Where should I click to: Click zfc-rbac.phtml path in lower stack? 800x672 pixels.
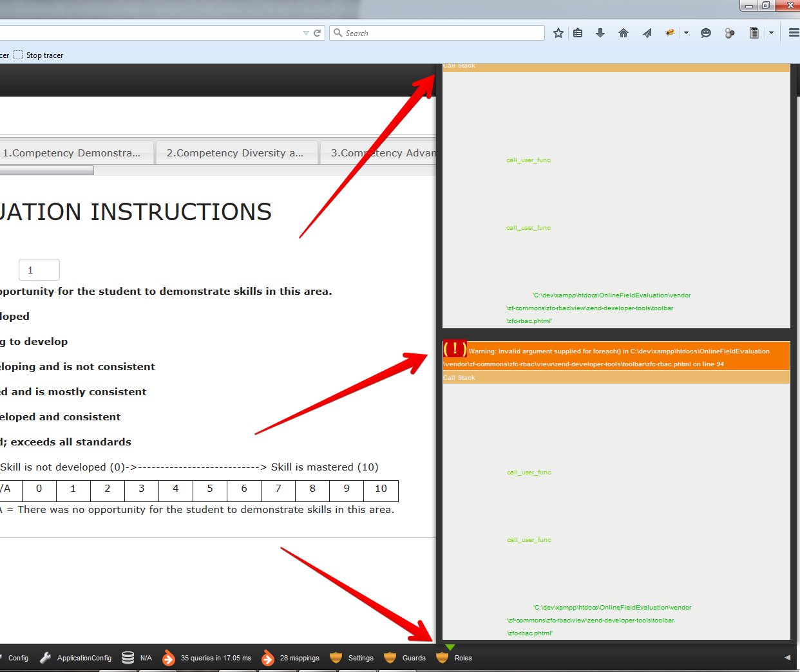598,620
